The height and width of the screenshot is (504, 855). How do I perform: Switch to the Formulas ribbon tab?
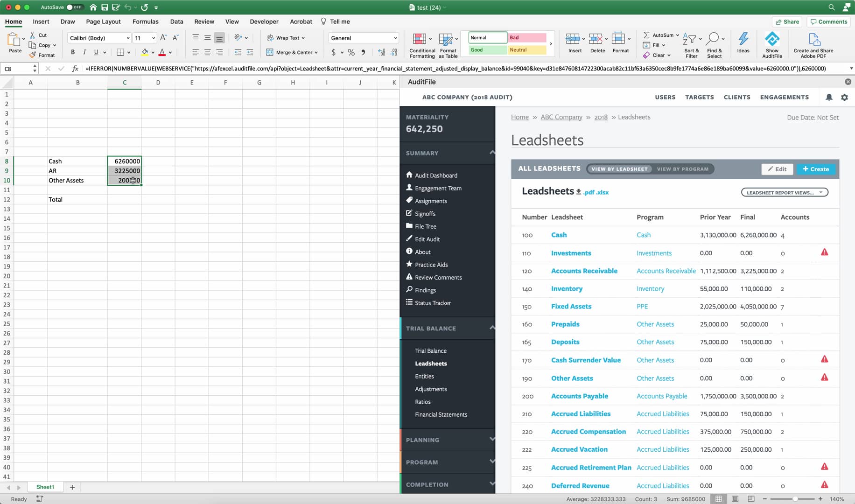click(x=145, y=21)
